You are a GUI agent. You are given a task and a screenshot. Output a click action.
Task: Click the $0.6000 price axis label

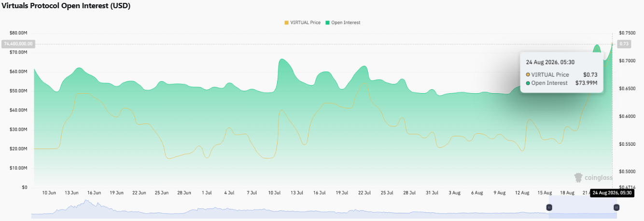click(627, 116)
